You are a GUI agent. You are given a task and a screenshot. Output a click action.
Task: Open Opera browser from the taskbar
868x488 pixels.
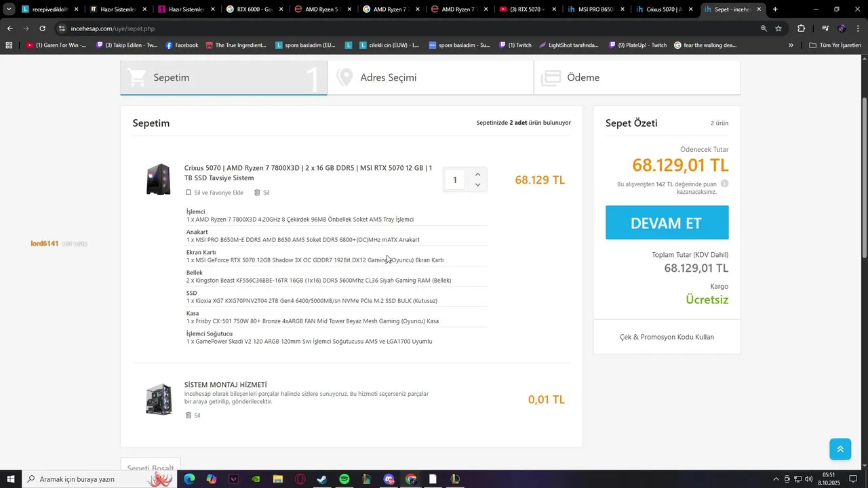[300, 479]
